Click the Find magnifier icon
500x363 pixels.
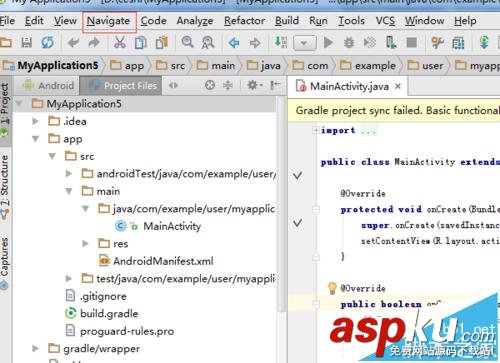click(188, 42)
